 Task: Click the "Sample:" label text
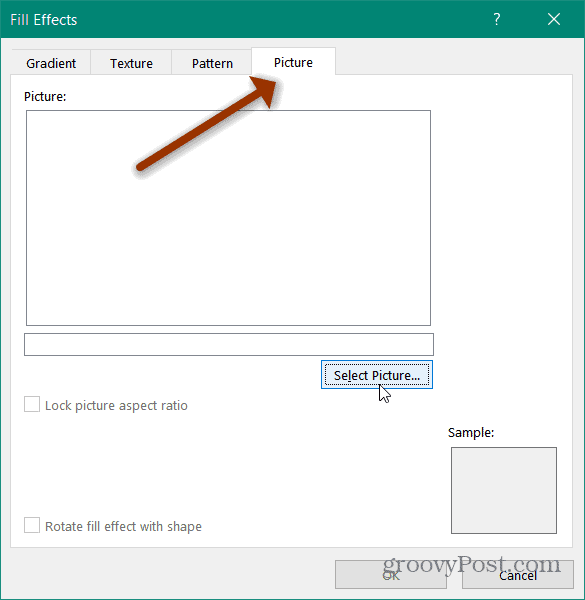tap(471, 432)
